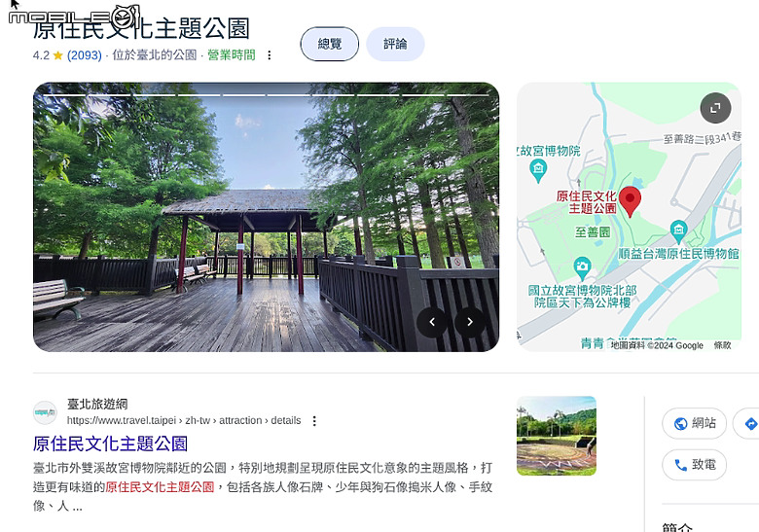View the 2093 reviews link
This screenshot has width=759, height=532.
[85, 55]
